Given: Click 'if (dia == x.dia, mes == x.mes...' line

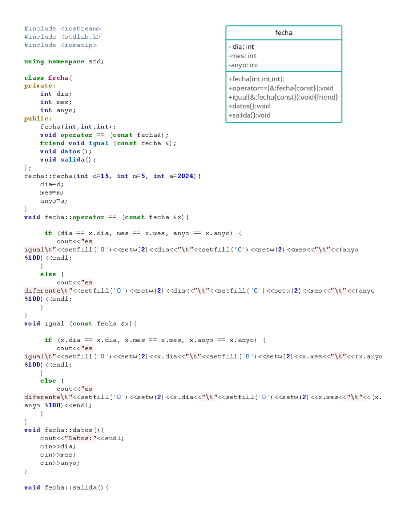Looking at the screenshot, I should (x=143, y=234).
